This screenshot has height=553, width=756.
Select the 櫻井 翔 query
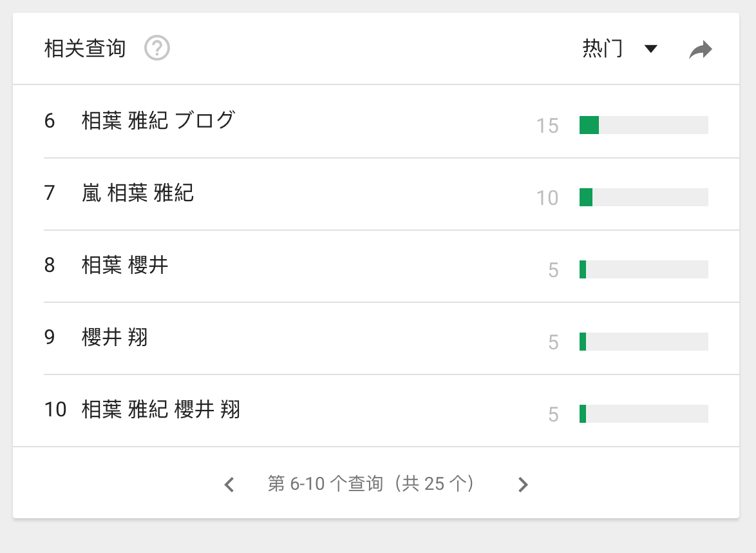(115, 337)
